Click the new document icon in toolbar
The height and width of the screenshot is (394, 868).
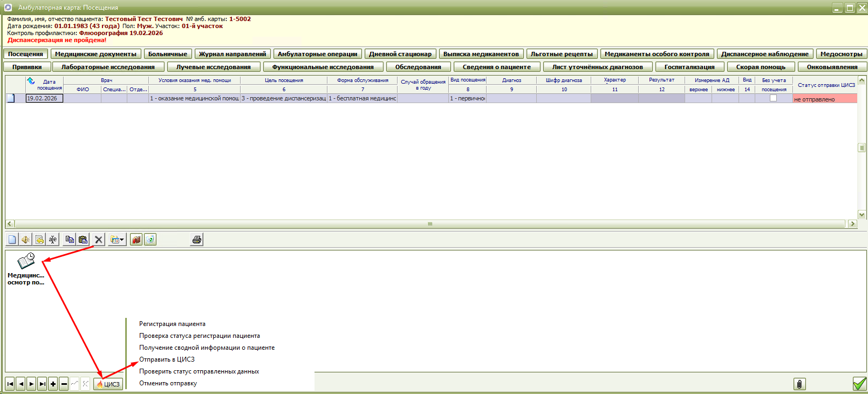[12, 240]
